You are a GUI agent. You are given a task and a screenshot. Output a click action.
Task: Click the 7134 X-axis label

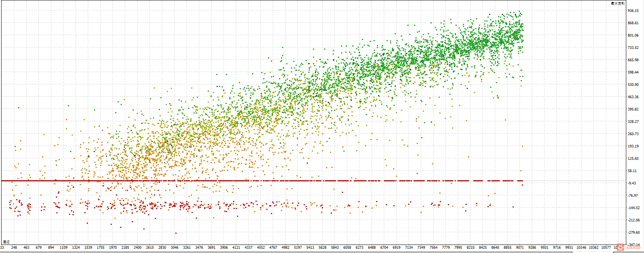(409, 248)
